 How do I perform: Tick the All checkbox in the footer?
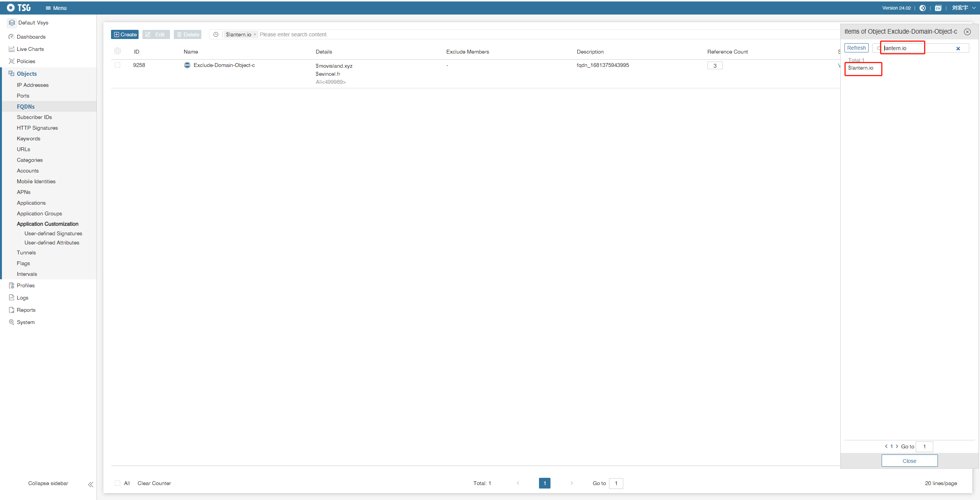tap(118, 483)
